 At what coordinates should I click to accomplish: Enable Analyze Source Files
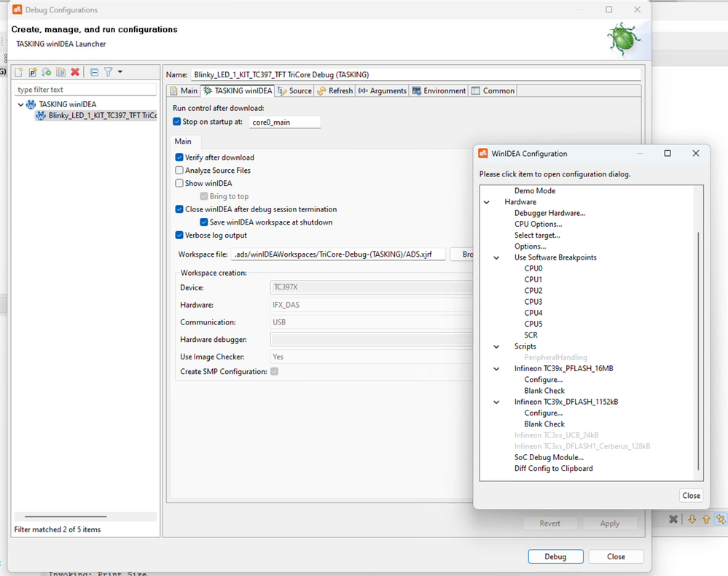(x=179, y=170)
